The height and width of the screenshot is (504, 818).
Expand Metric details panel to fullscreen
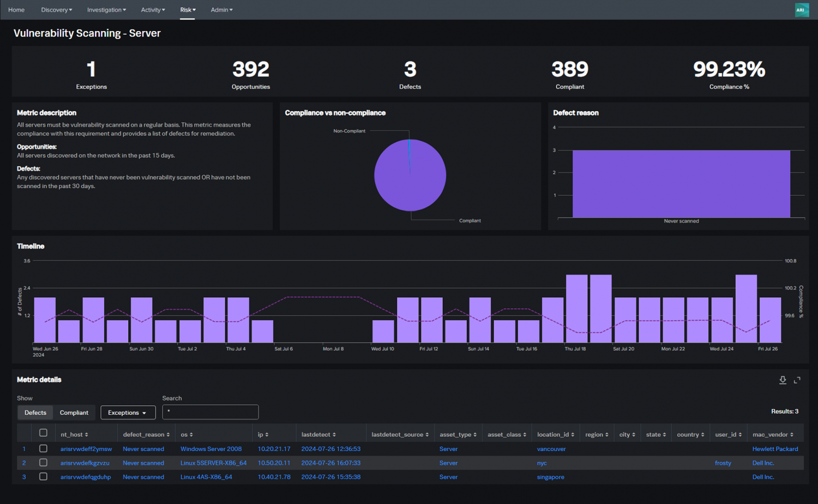coord(797,380)
